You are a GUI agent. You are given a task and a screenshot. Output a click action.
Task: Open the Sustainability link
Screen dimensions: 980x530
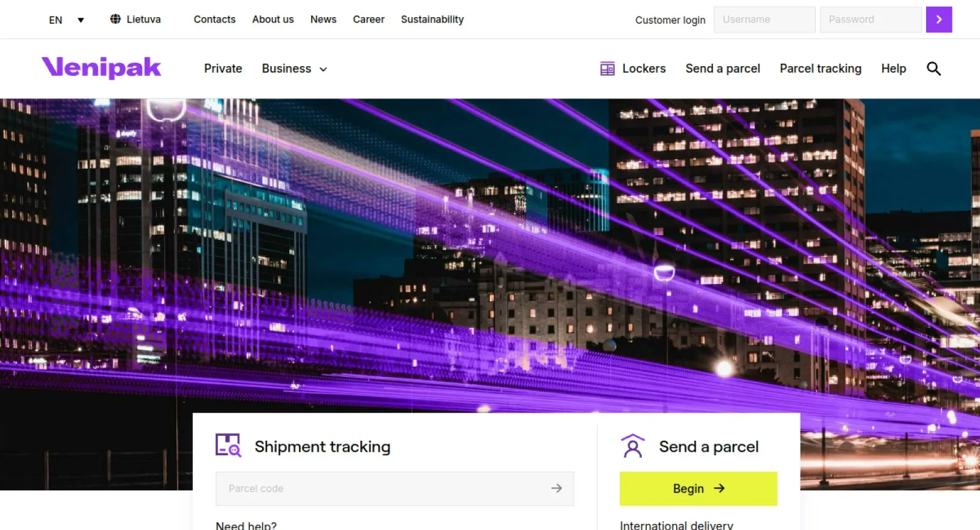click(x=432, y=20)
